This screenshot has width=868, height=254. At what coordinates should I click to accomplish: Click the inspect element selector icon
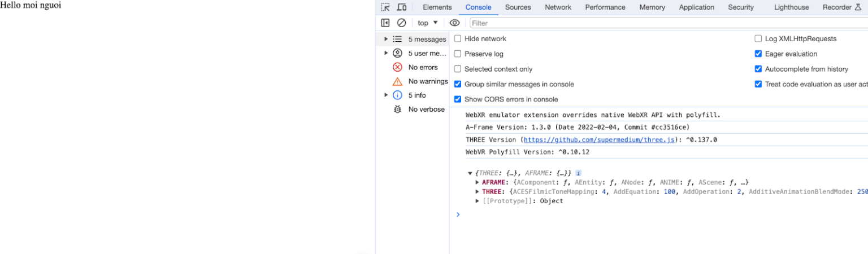[385, 7]
